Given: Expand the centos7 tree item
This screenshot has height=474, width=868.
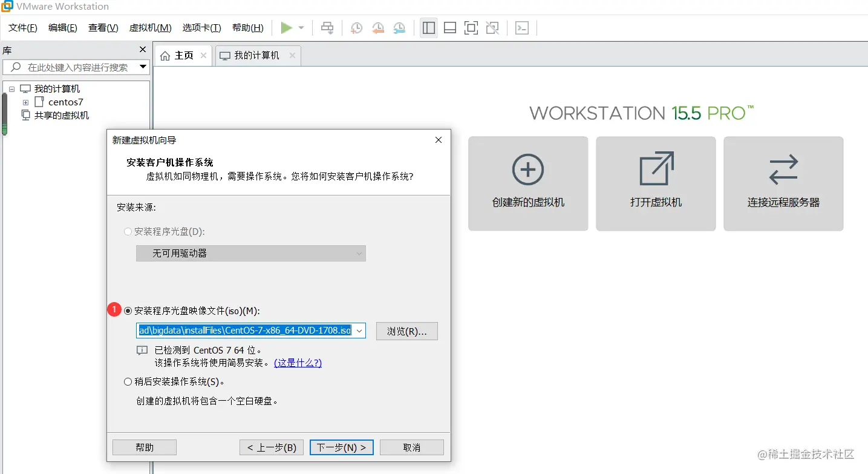Looking at the screenshot, I should (x=25, y=102).
